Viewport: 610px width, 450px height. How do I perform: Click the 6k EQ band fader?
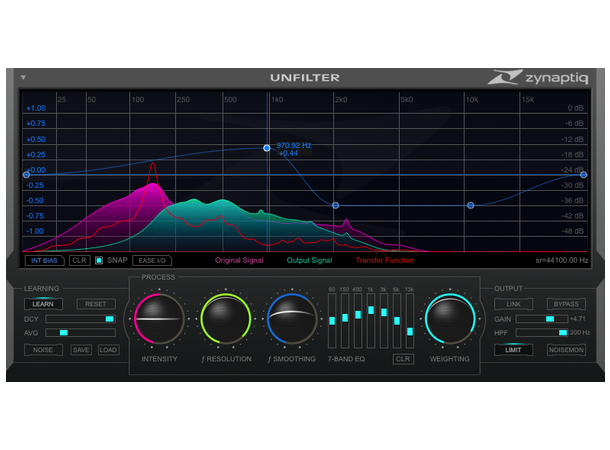(397, 321)
